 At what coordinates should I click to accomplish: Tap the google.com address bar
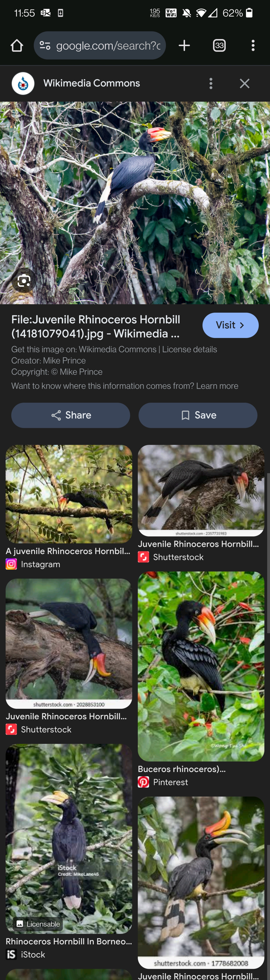click(108, 46)
